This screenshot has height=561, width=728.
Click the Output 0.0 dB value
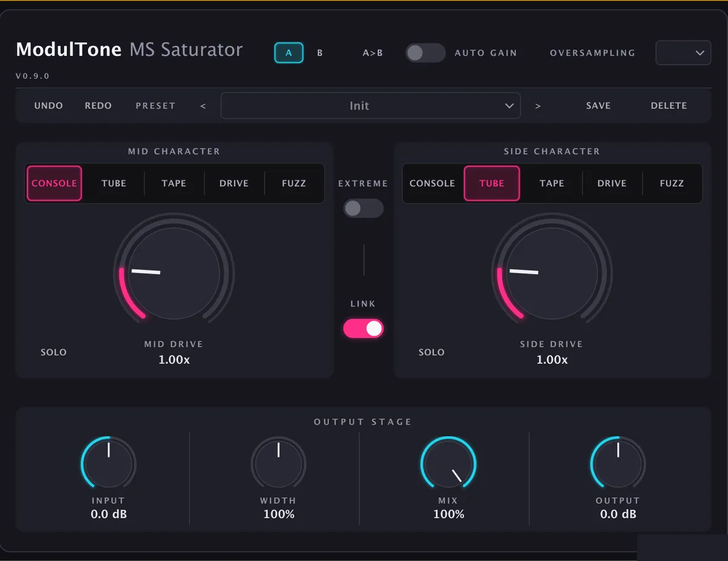pyautogui.click(x=618, y=514)
